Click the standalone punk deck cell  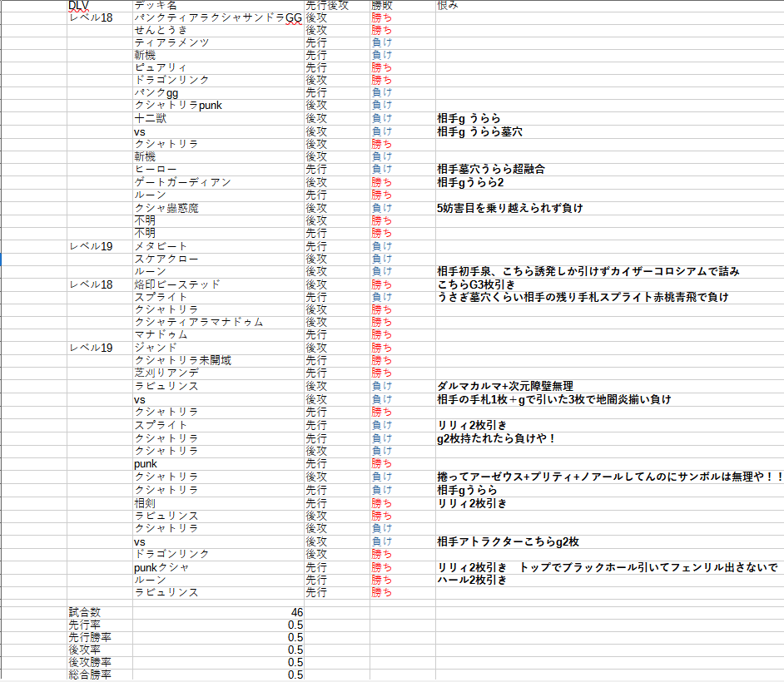click(219, 463)
